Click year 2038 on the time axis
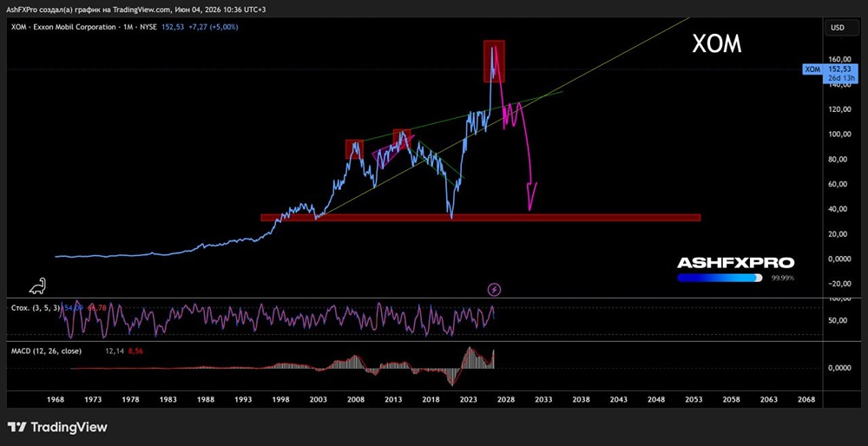 (581, 399)
